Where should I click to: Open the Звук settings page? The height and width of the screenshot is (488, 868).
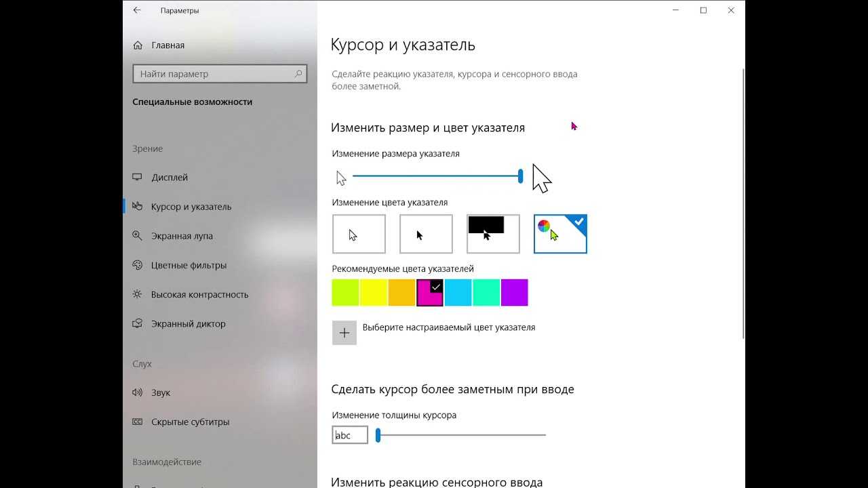pos(151,392)
